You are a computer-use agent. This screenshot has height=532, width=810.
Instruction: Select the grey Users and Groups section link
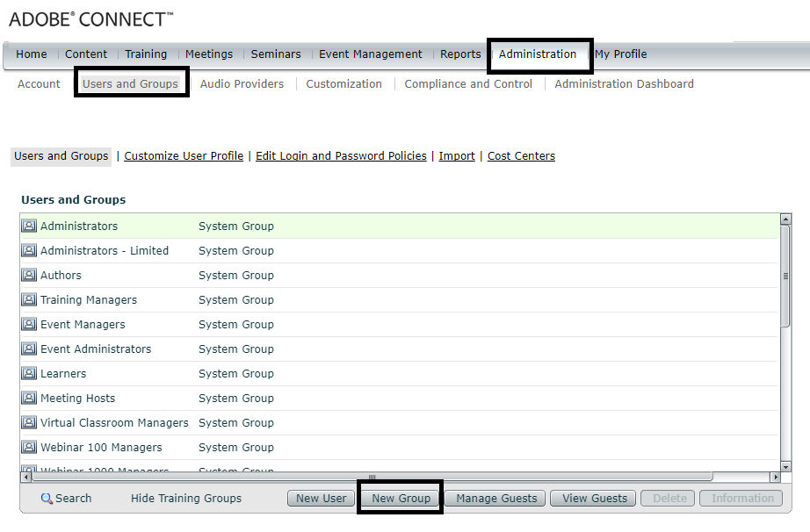(x=61, y=156)
